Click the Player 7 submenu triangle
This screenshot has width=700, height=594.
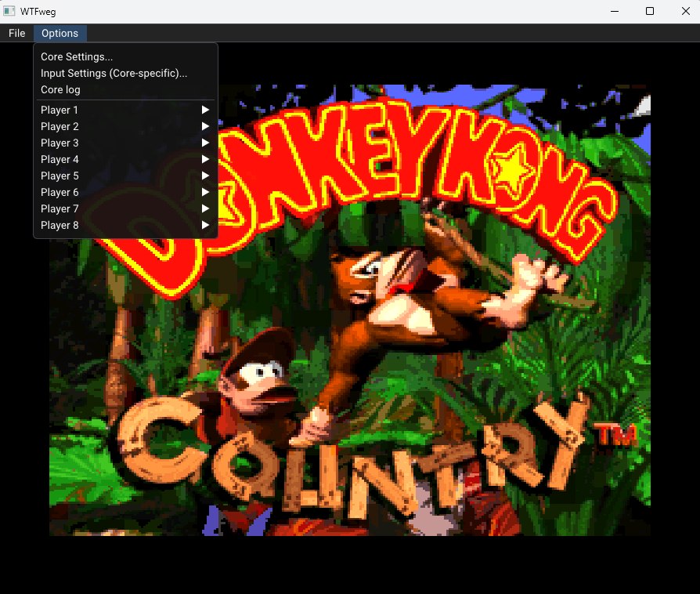205,208
